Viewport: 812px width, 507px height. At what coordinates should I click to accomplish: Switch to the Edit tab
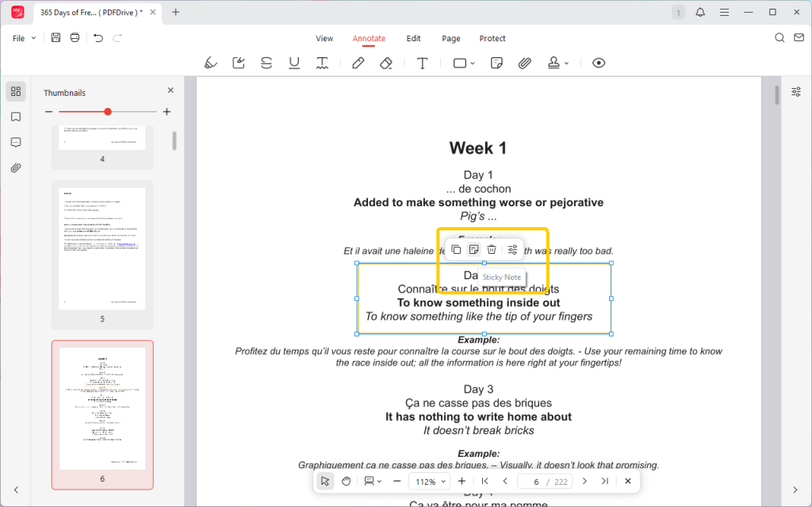click(x=413, y=38)
